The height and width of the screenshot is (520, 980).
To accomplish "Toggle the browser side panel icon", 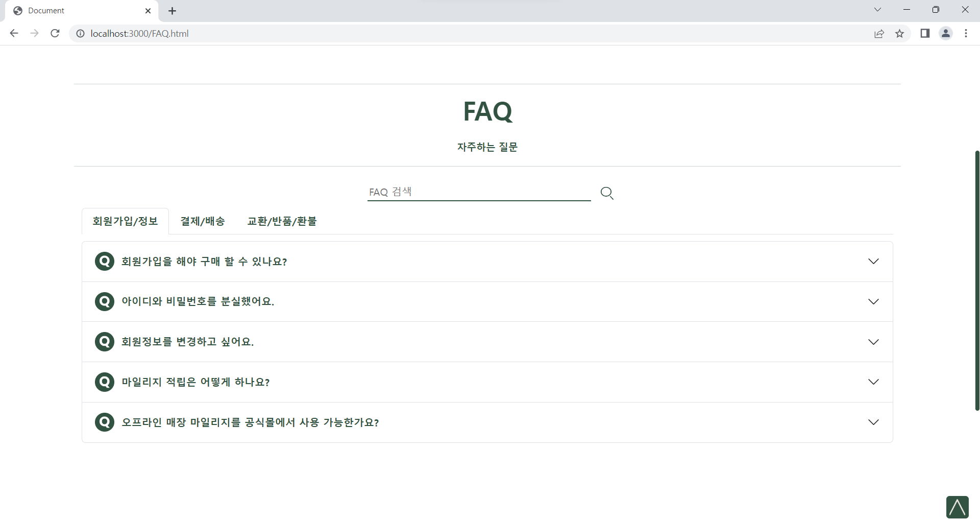I will pyautogui.click(x=925, y=33).
